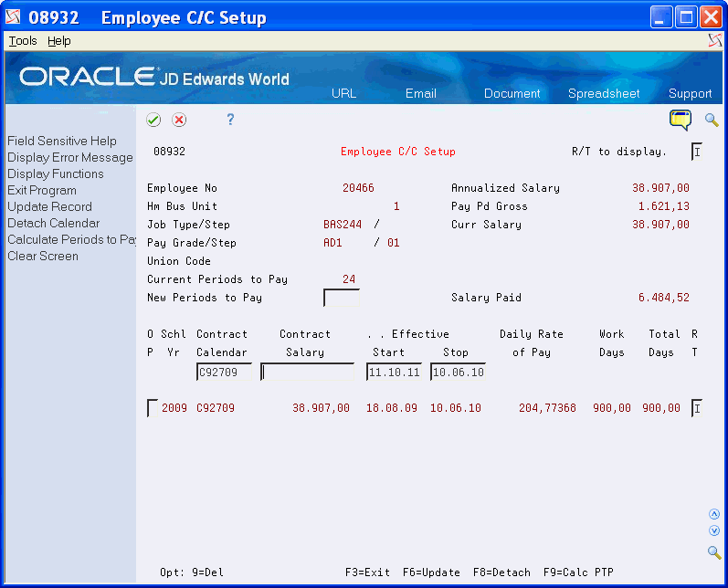Open the Help menu
Viewport: 728px width, 588px height.
pos(59,41)
